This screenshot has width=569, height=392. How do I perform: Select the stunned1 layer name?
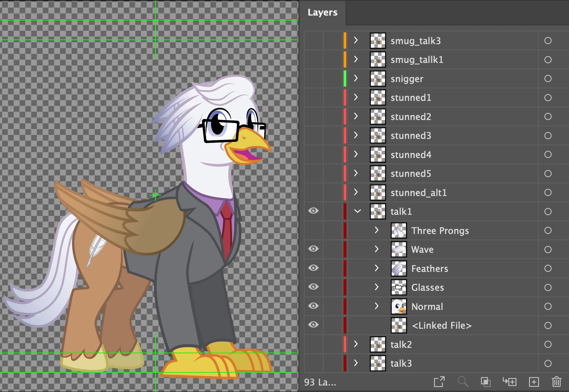tap(411, 98)
